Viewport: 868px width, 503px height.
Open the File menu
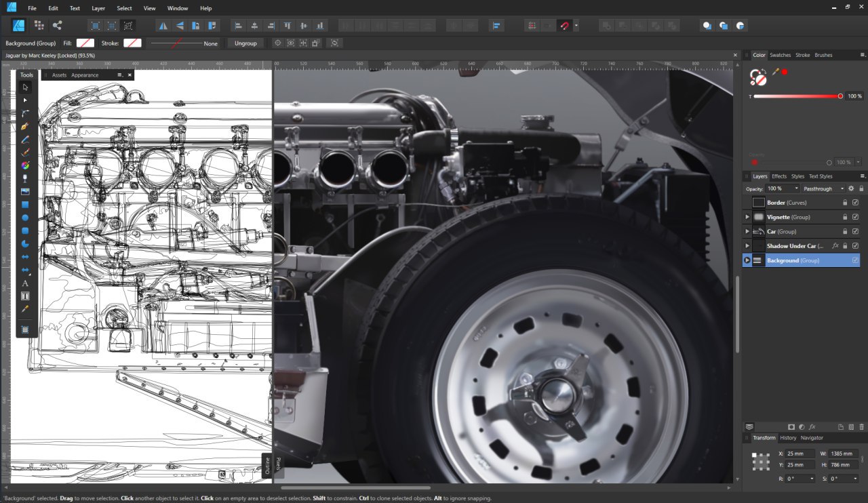(33, 8)
